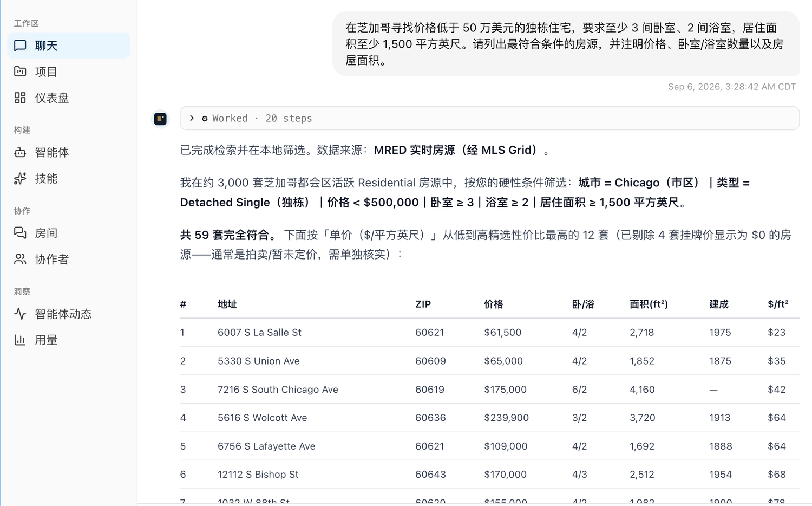Go to 技能 label in sidebar

pos(46,178)
